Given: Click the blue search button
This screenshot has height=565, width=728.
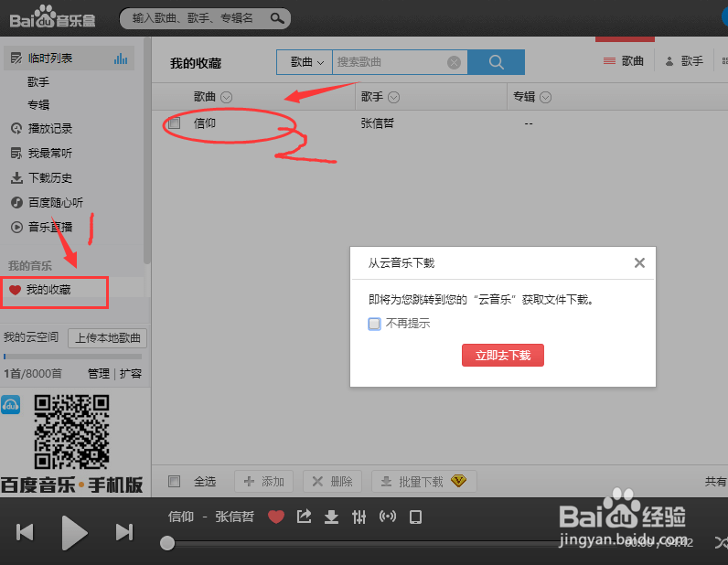Looking at the screenshot, I should click(496, 62).
